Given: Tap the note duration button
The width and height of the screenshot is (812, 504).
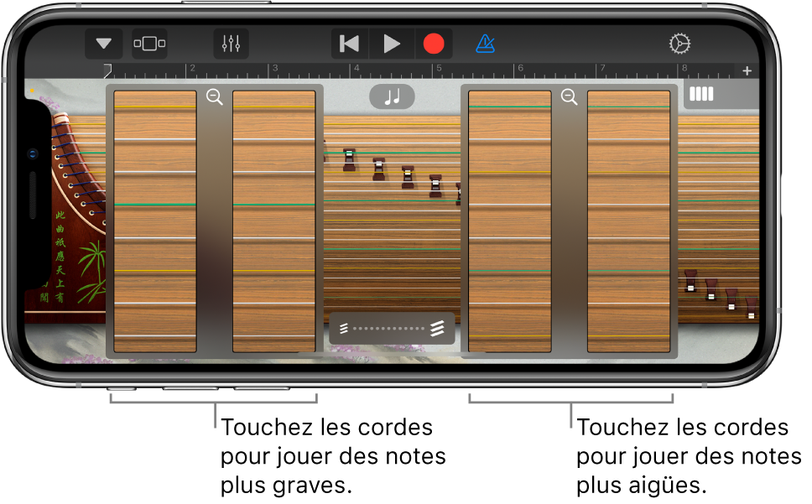Looking at the screenshot, I should 392,96.
